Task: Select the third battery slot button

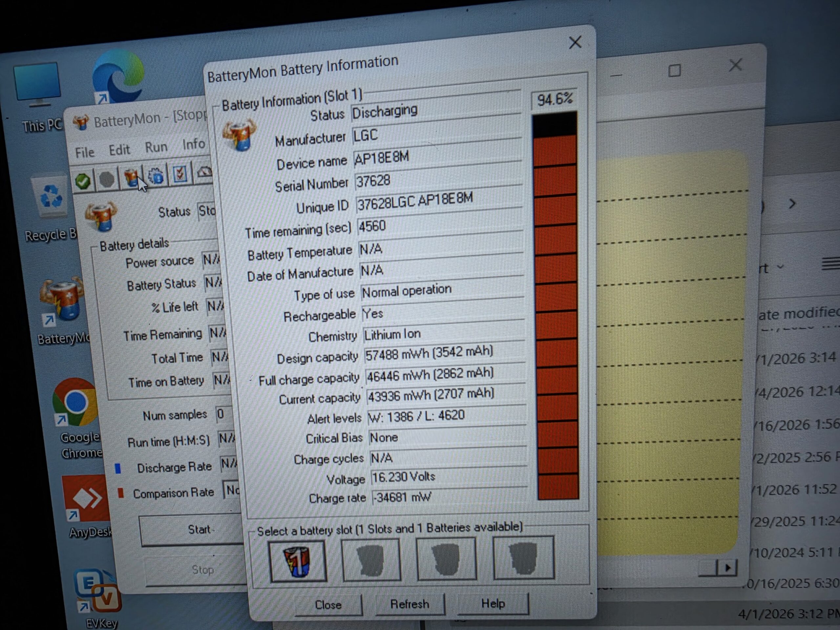Action: point(447,558)
